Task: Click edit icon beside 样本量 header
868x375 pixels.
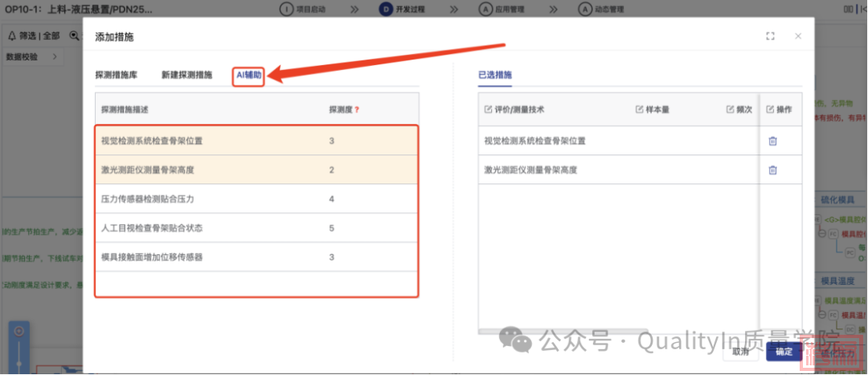Action: pyautogui.click(x=640, y=109)
